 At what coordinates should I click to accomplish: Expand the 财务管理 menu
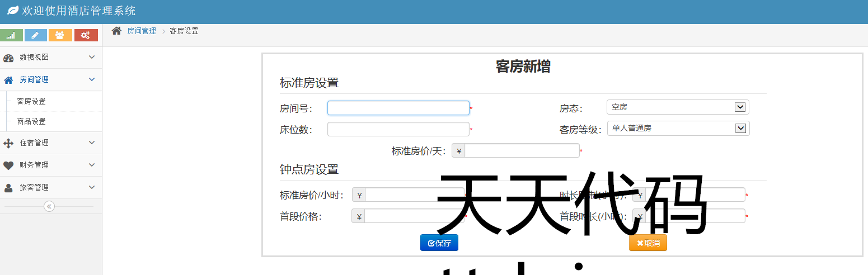pos(50,165)
